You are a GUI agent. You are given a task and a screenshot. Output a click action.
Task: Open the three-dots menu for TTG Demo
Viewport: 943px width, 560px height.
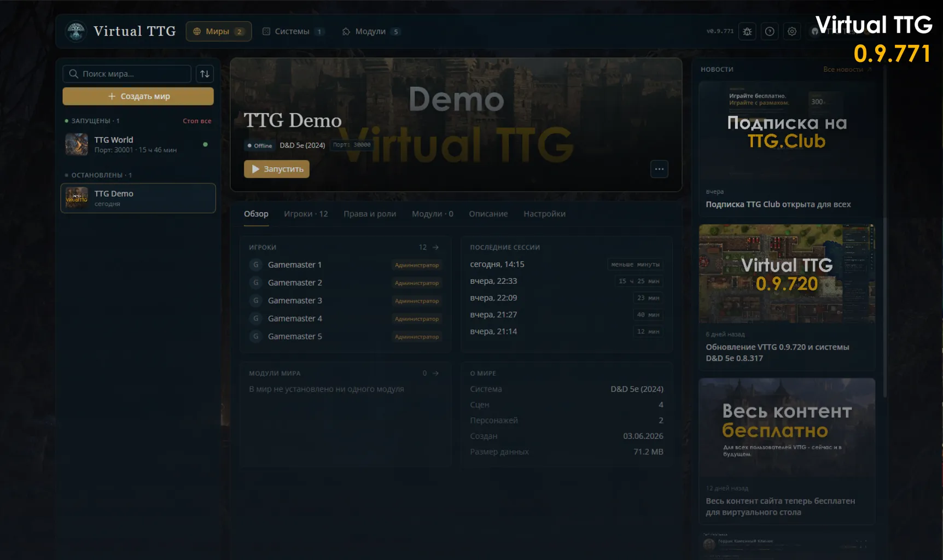click(x=659, y=169)
